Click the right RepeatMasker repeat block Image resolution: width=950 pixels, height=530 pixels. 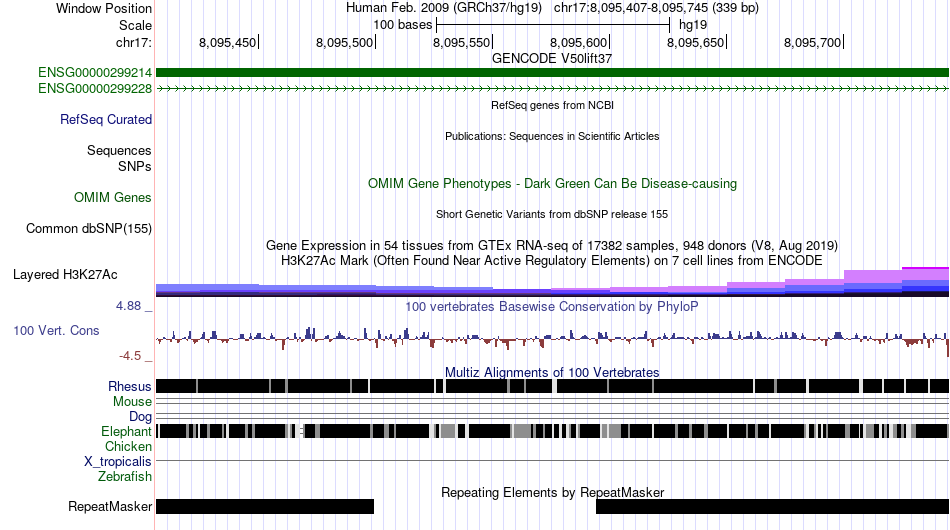pos(772,506)
